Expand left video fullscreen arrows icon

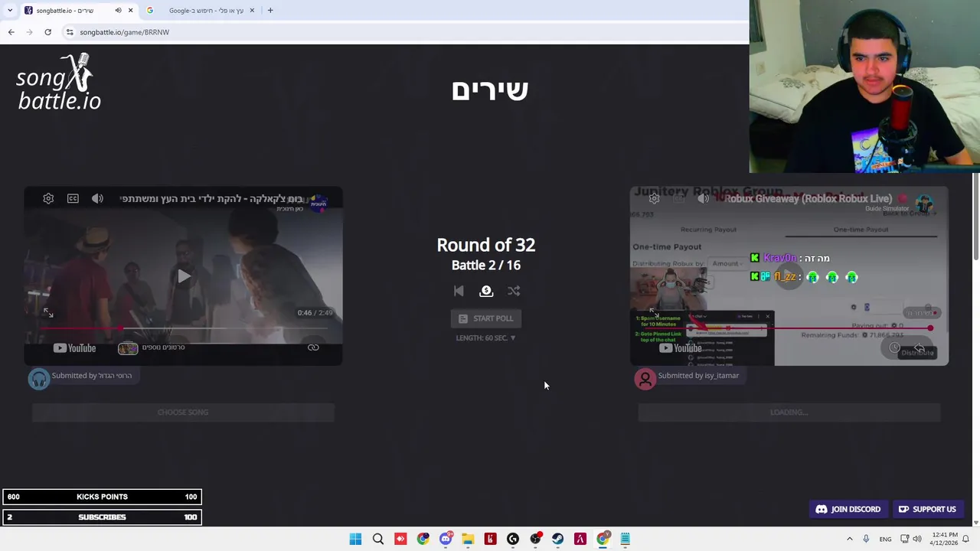[48, 313]
